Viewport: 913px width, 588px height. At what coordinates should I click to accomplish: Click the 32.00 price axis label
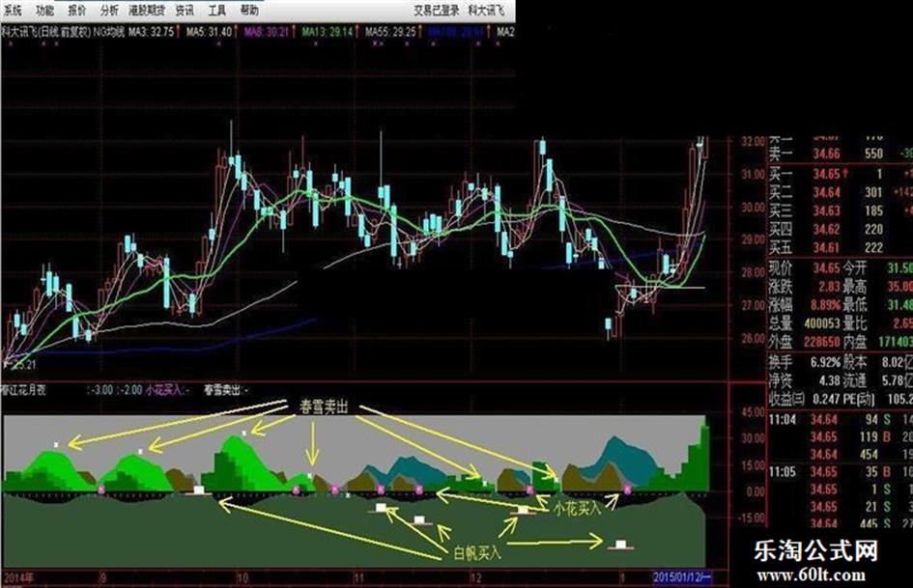(753, 142)
